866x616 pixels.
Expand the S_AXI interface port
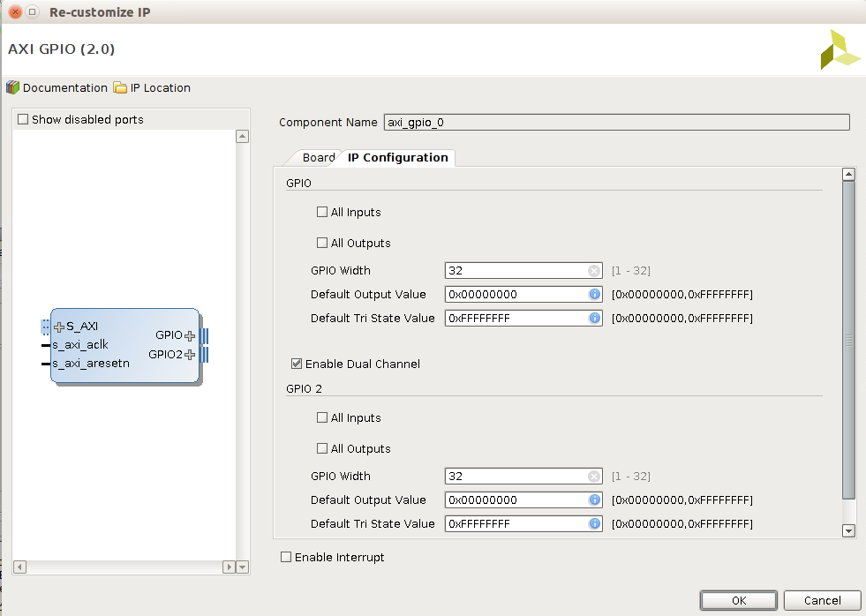[x=59, y=327]
